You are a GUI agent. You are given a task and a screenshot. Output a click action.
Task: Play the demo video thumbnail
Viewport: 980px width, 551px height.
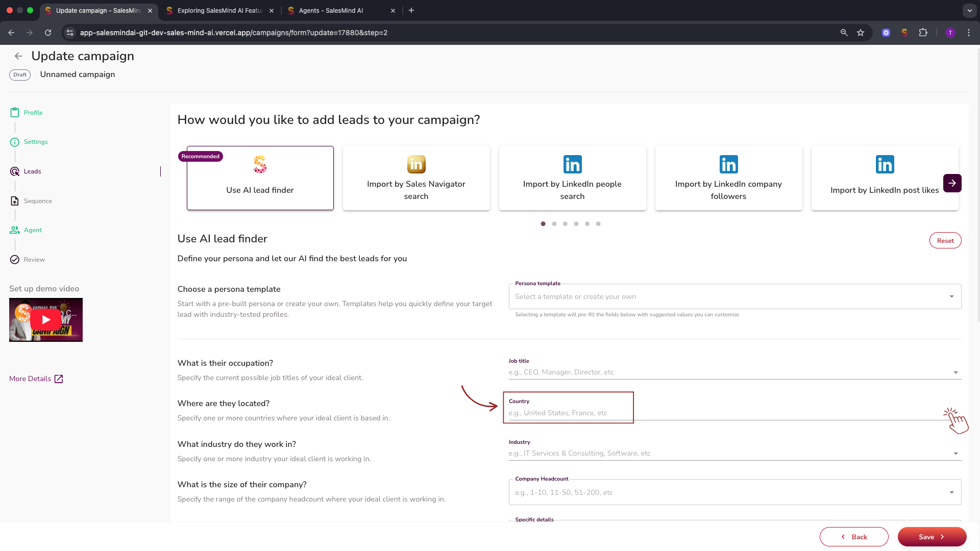[x=46, y=320]
